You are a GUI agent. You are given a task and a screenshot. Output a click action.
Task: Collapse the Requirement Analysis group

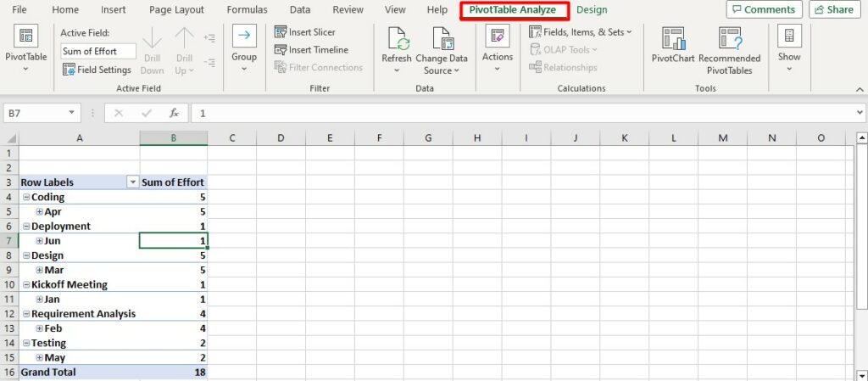(26, 314)
